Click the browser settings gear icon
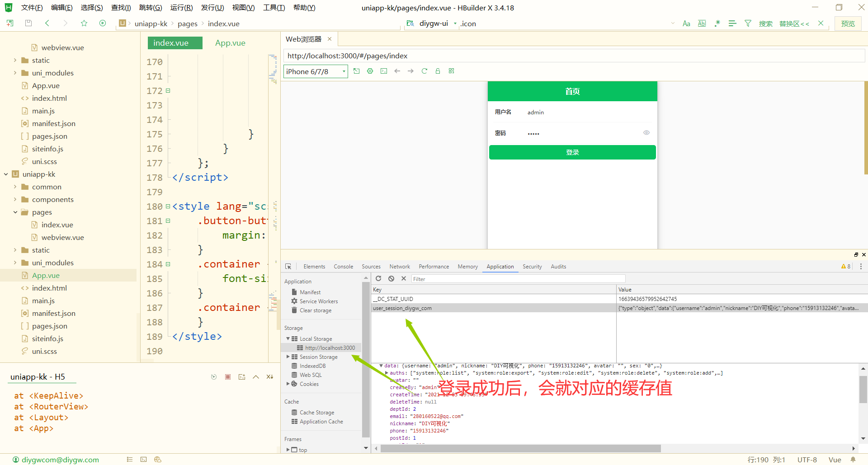Viewport: 868px width, 465px height. [x=370, y=71]
